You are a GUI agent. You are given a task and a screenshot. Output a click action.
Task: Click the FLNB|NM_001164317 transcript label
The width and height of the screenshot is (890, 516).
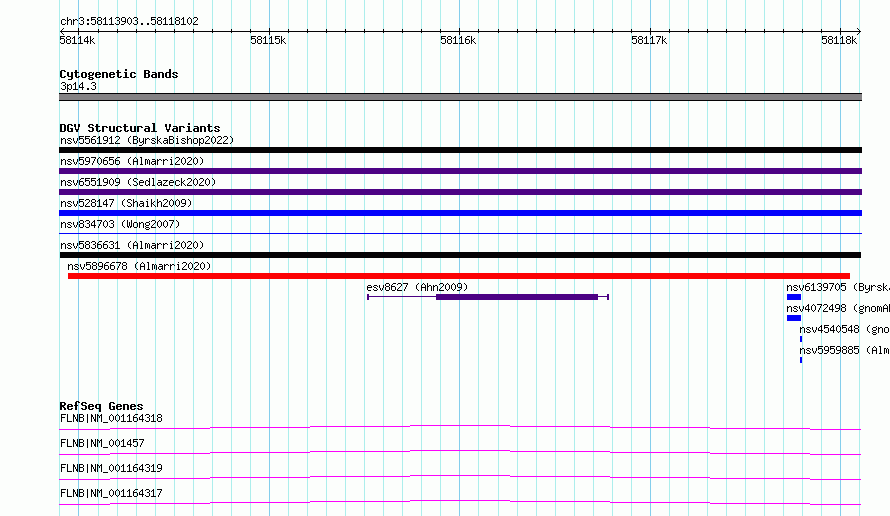[111, 493]
